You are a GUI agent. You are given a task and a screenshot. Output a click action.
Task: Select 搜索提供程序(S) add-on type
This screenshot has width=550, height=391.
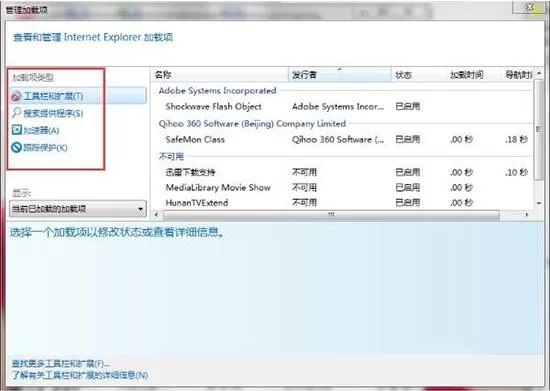[x=53, y=113]
